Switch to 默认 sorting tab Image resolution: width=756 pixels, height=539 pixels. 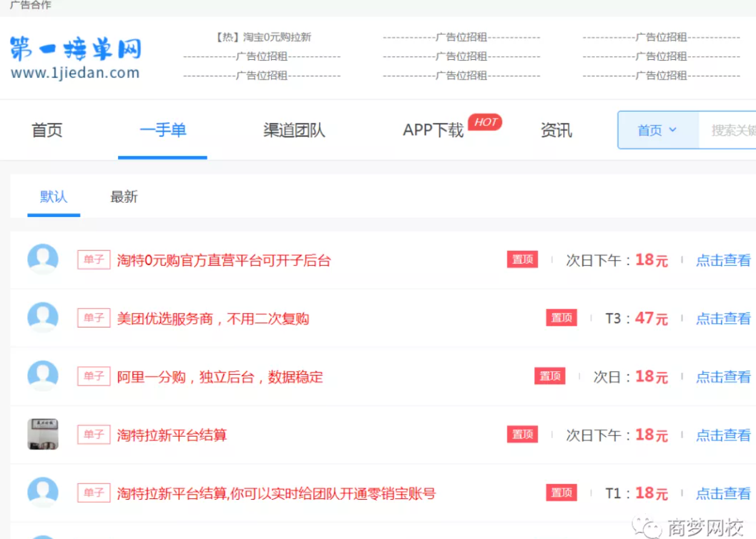[54, 197]
